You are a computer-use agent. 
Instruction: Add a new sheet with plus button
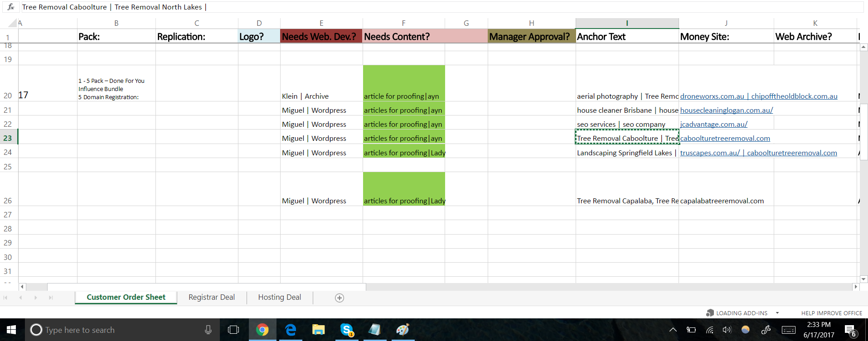pyautogui.click(x=339, y=298)
